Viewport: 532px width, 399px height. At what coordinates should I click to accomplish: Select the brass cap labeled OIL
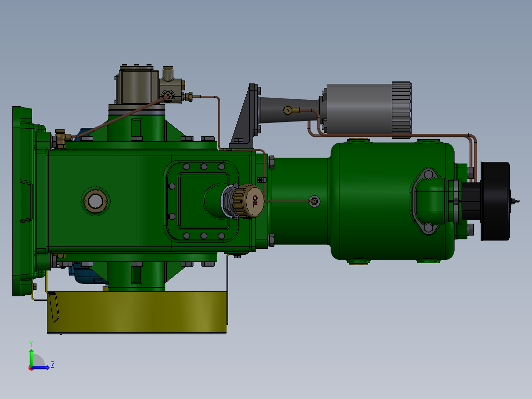tap(250, 201)
